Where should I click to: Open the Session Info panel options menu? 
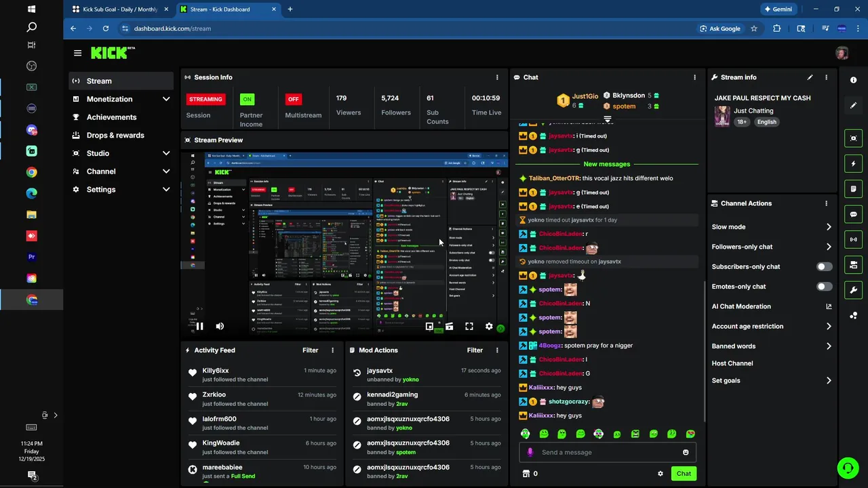tap(497, 77)
